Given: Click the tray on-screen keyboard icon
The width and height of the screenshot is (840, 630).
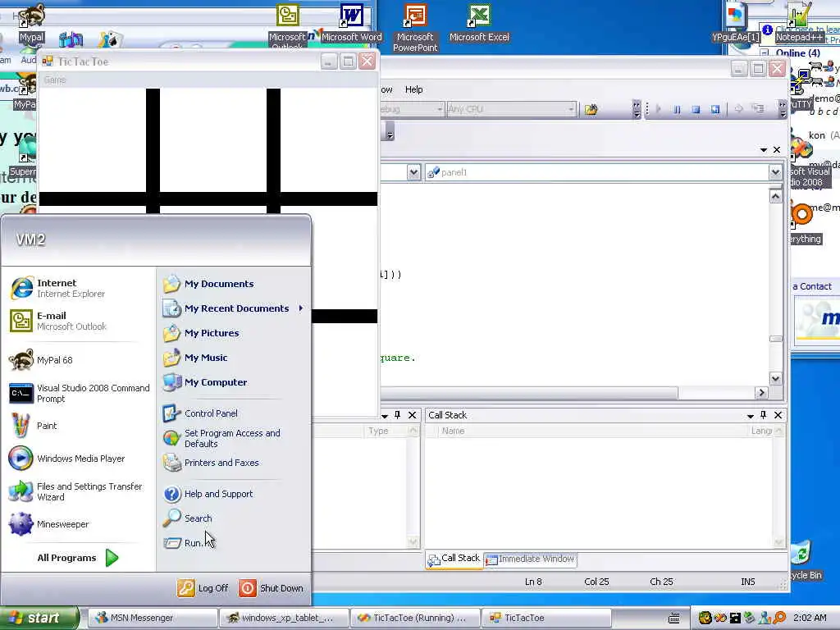Looking at the screenshot, I should (x=674, y=619).
